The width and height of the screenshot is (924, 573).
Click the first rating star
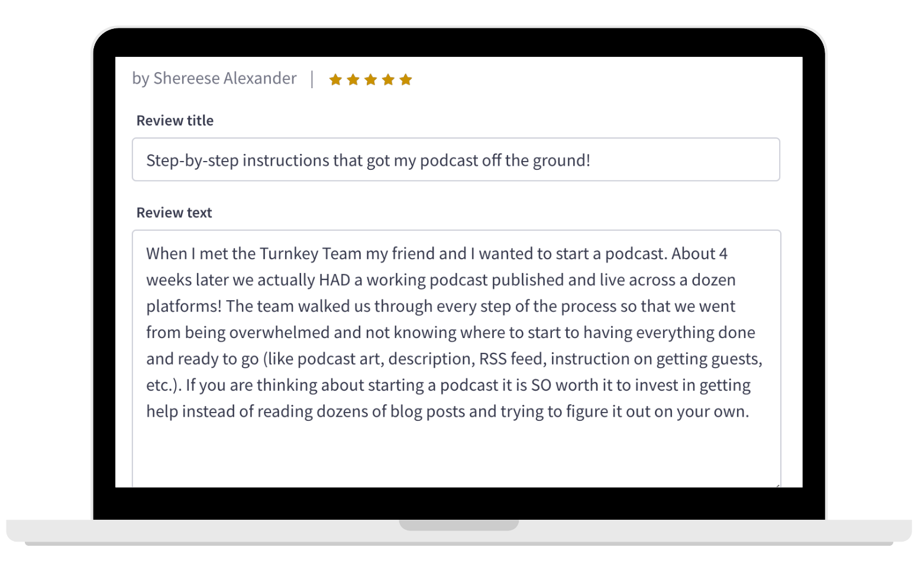coord(335,79)
